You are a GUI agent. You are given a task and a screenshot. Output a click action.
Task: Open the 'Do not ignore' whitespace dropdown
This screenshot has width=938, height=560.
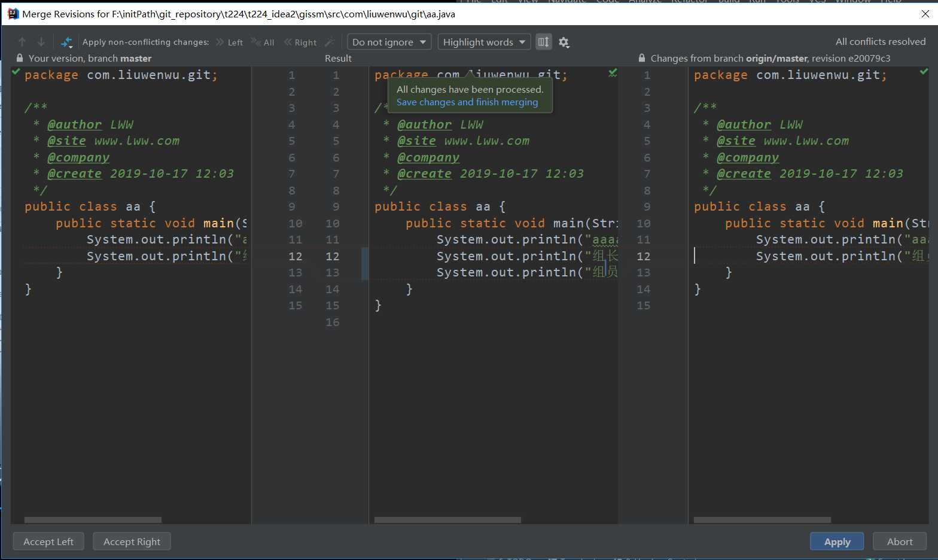click(389, 42)
